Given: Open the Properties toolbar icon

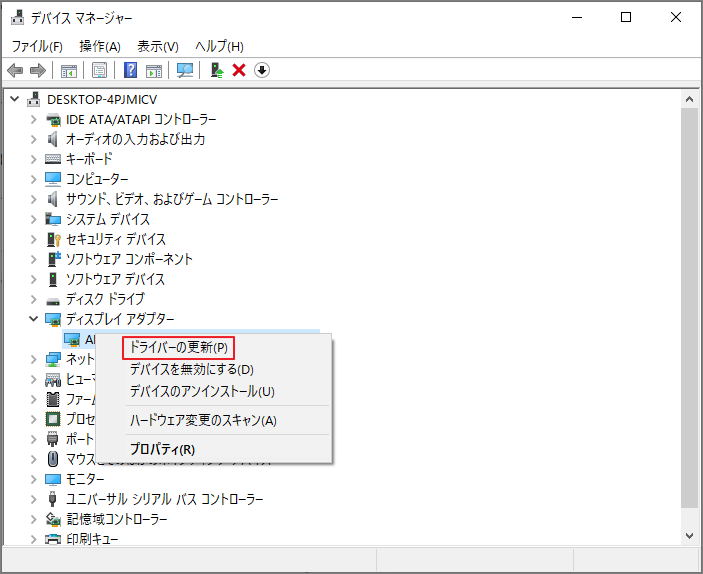Looking at the screenshot, I should (100, 70).
